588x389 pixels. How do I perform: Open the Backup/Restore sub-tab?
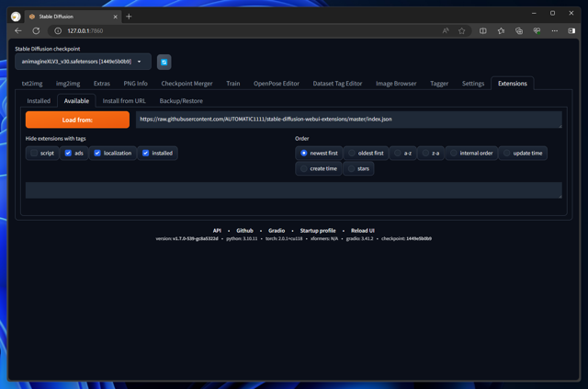(181, 101)
